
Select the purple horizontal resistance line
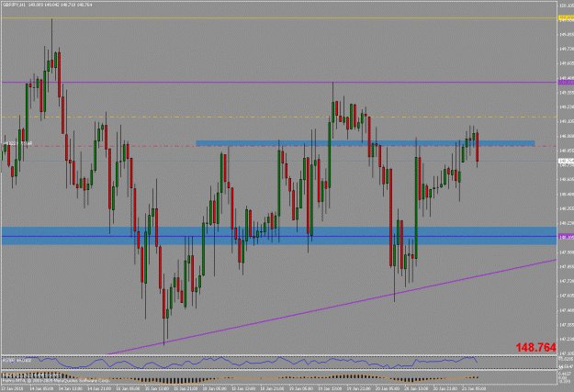click(278, 83)
